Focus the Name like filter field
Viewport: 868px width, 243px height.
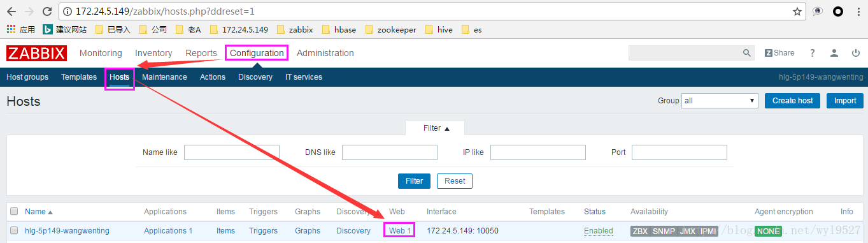[x=232, y=152]
